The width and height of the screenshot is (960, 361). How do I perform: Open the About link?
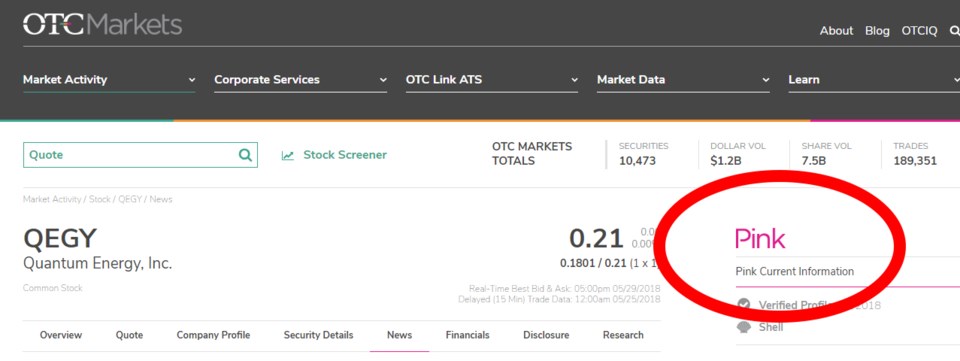coord(836,31)
